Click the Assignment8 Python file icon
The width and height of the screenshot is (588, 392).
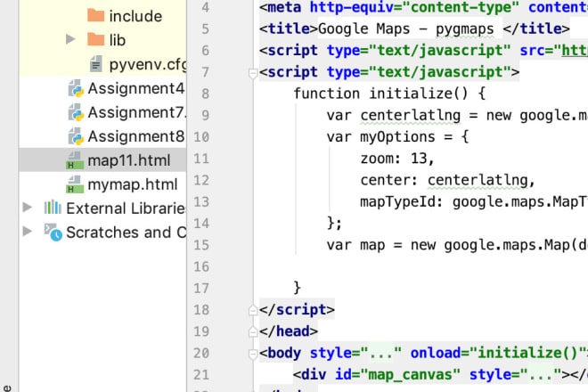pos(75,136)
